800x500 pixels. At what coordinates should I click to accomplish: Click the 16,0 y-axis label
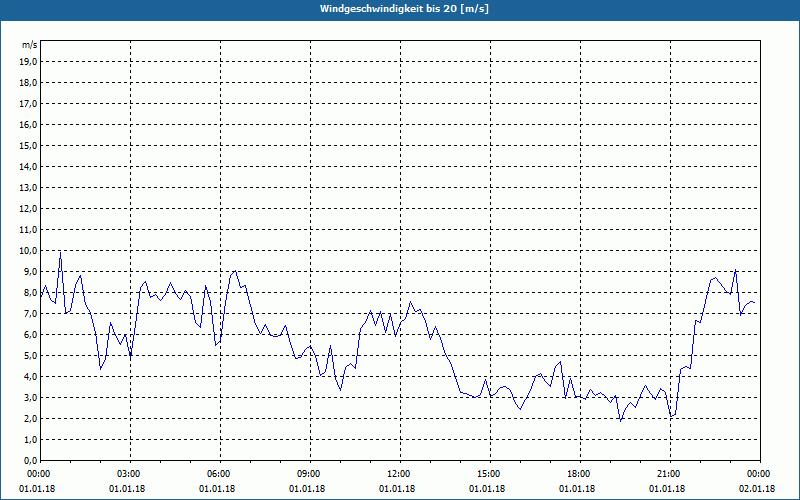click(28, 124)
